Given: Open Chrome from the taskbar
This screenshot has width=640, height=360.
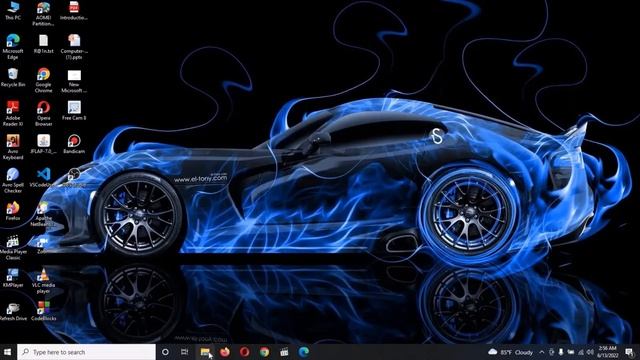Looking at the screenshot, I should [264, 352].
